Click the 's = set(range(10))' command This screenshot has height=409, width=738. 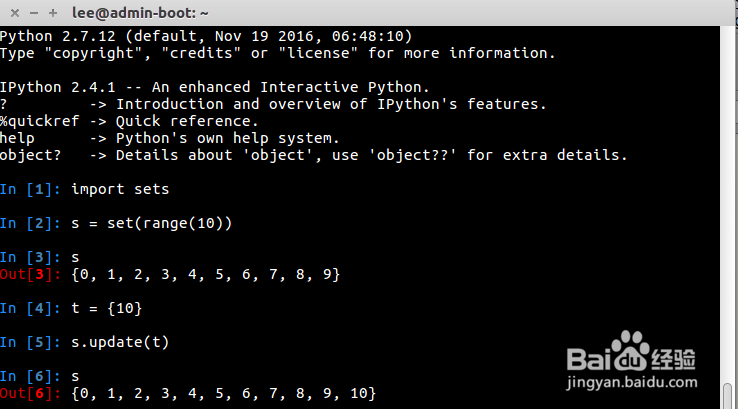(x=152, y=223)
